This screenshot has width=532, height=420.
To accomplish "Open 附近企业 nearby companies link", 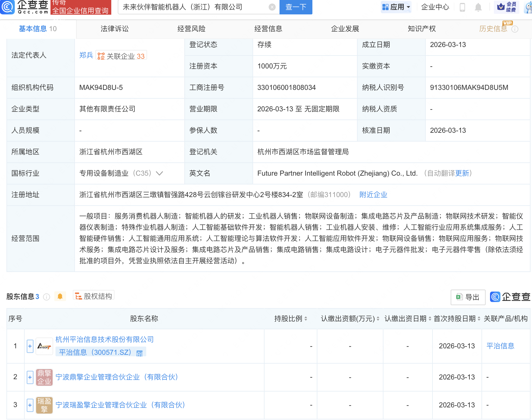I will [x=373, y=195].
